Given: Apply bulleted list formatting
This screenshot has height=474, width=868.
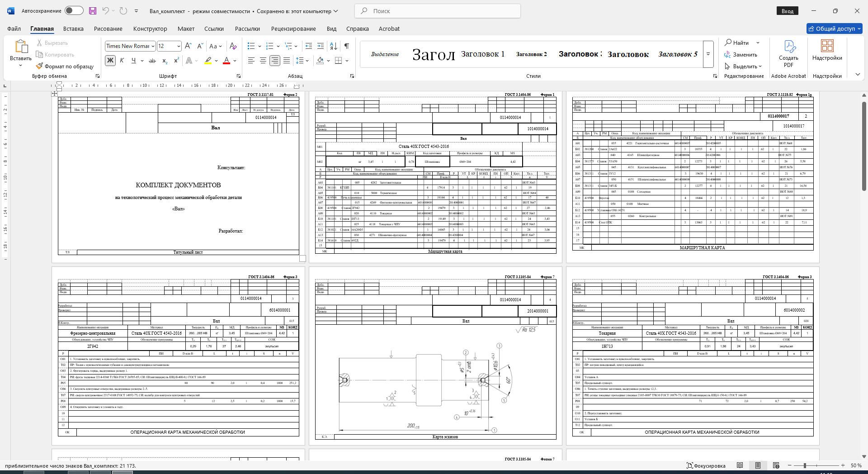Looking at the screenshot, I should (x=251, y=46).
